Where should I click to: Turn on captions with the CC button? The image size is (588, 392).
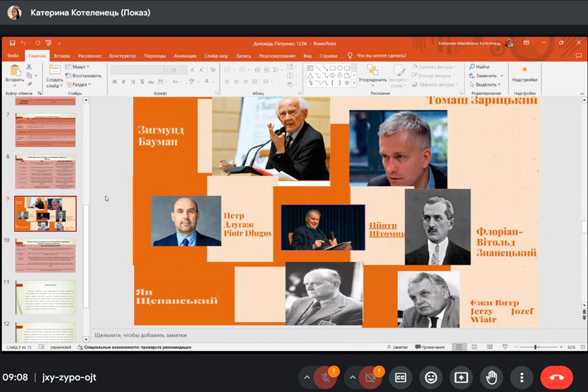click(399, 377)
